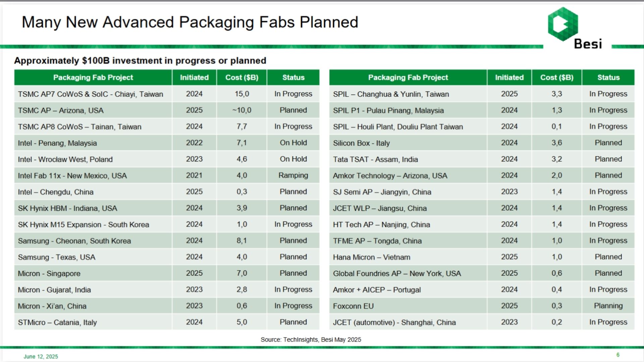Click the left Cost ($B) column header

tap(242, 77)
